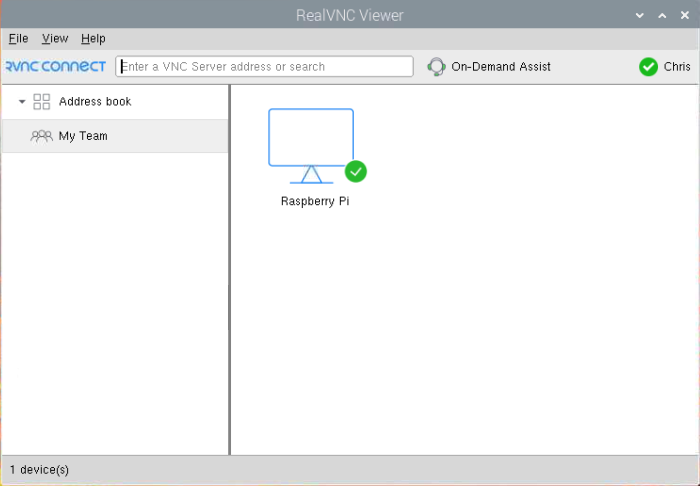700x486 pixels.
Task: Select the My Team label in sidebar
Action: (83, 136)
